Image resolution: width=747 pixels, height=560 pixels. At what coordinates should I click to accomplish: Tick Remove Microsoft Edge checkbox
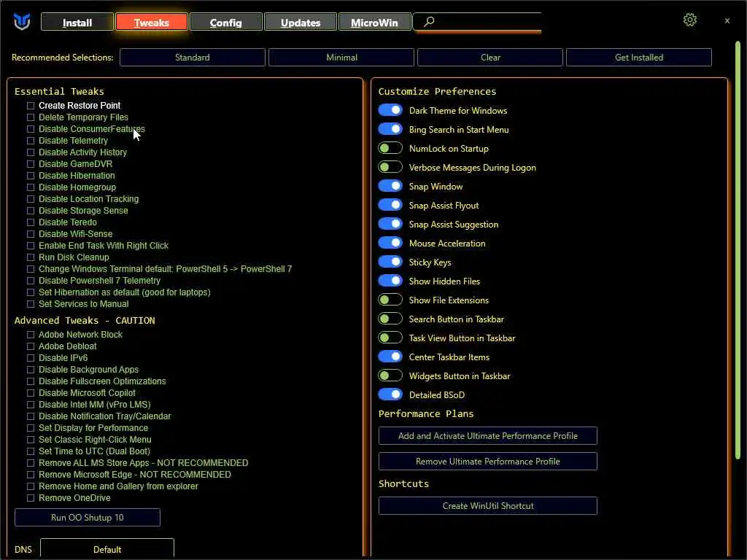(31, 475)
